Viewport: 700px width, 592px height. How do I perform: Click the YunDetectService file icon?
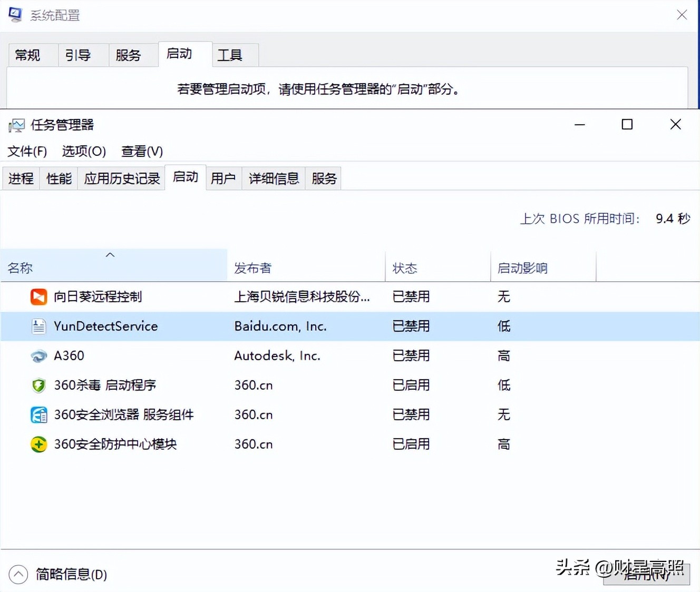coord(38,327)
